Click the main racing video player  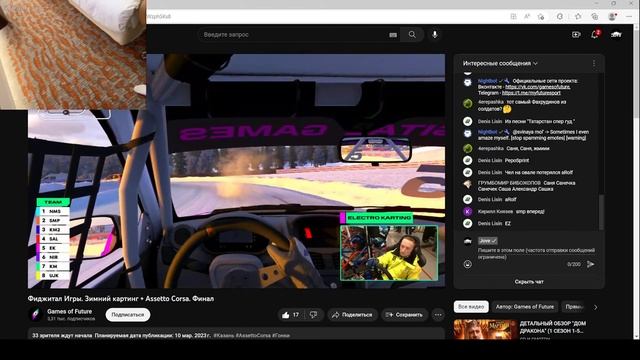(236, 171)
